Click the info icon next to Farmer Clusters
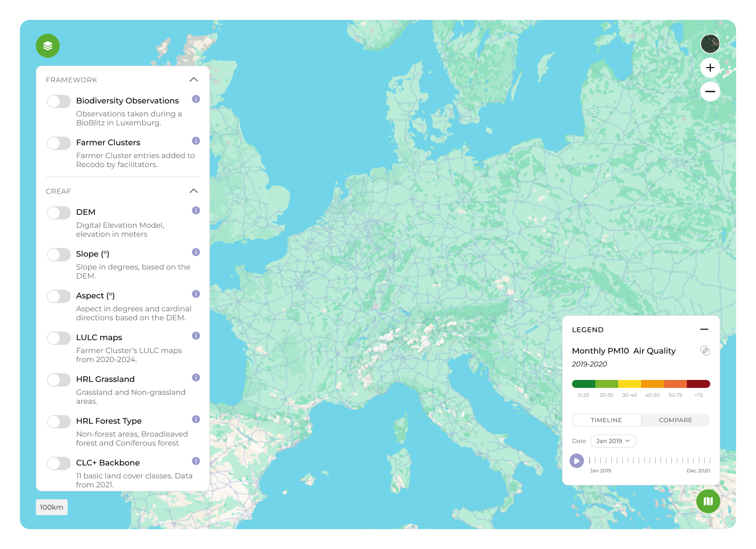Viewport: 756px width, 549px height. (195, 141)
